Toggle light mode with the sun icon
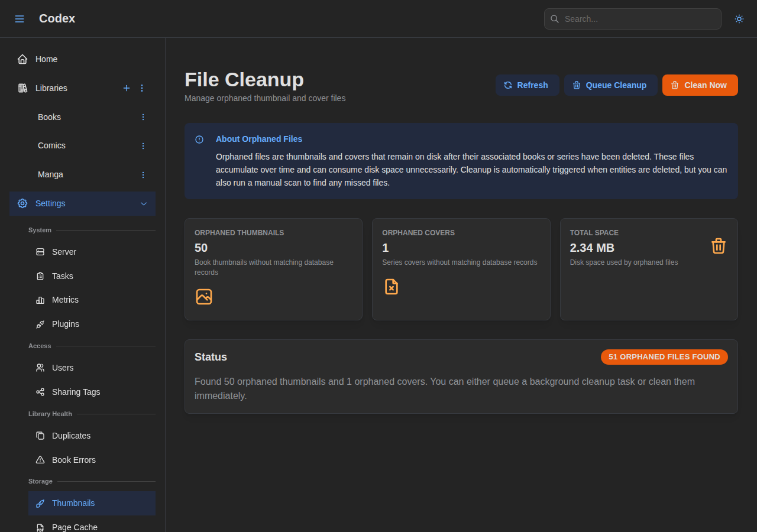 739,19
